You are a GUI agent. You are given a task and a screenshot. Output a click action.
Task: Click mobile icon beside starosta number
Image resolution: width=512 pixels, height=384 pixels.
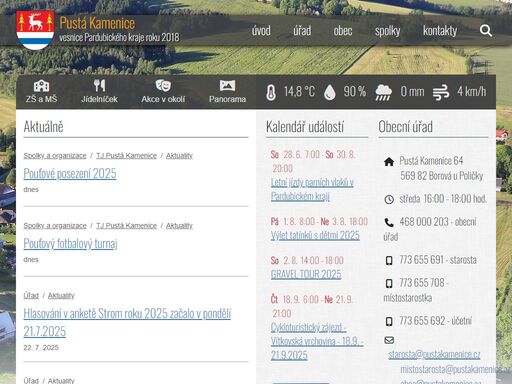click(389, 260)
